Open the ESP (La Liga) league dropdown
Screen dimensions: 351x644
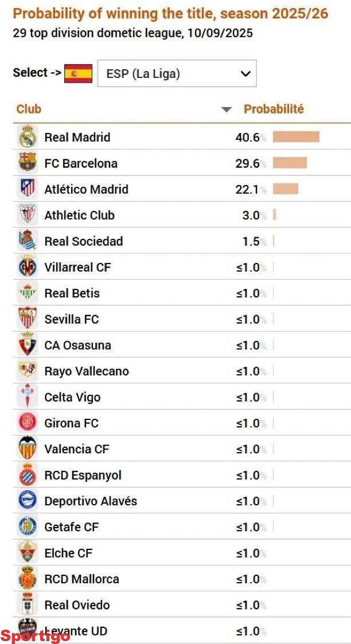click(177, 74)
